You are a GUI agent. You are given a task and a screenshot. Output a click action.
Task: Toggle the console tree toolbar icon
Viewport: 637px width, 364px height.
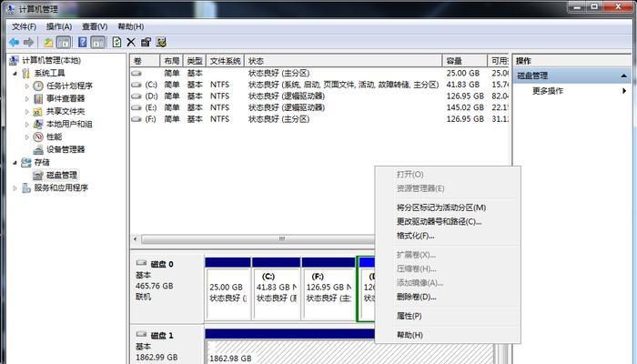click(x=64, y=42)
